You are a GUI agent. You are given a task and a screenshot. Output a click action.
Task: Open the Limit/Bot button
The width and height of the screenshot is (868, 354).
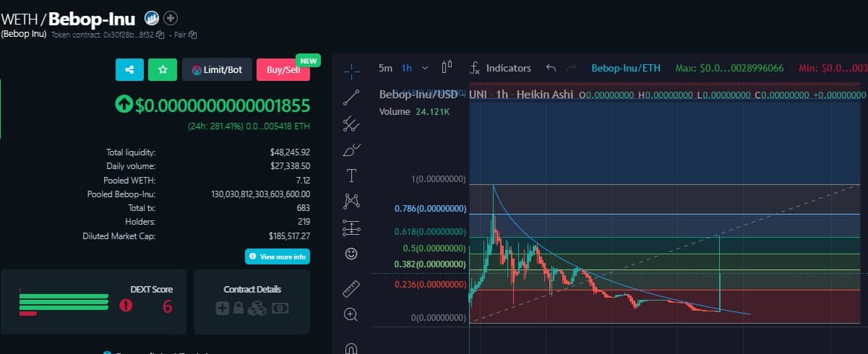coord(217,69)
